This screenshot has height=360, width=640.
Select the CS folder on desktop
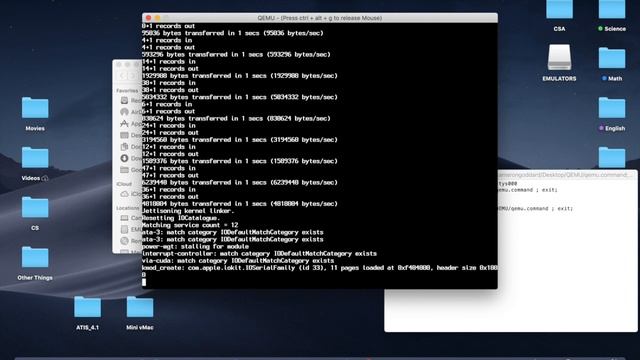(x=35, y=213)
